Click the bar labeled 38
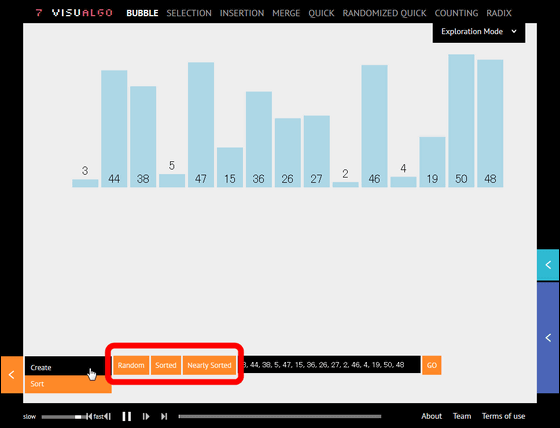Screen dimensions: 560x428 pyautogui.click(x=143, y=136)
